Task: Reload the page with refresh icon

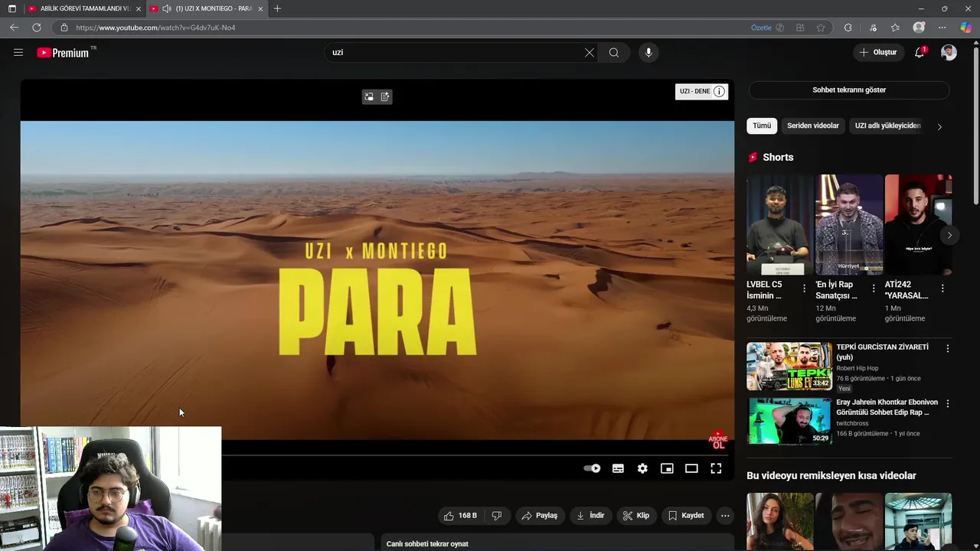Action: [36, 28]
